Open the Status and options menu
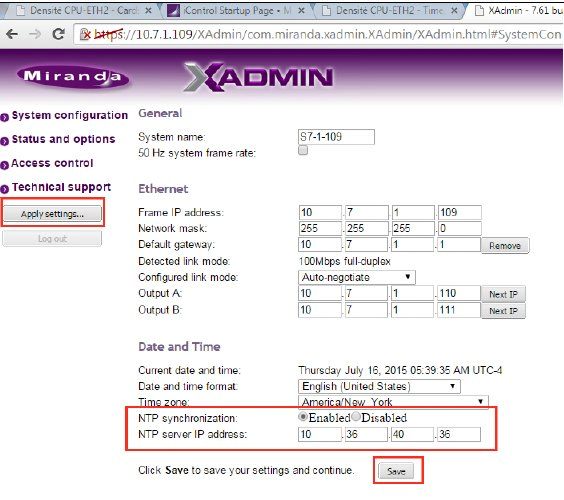Image resolution: width=564 pixels, height=500 pixels. 63,139
